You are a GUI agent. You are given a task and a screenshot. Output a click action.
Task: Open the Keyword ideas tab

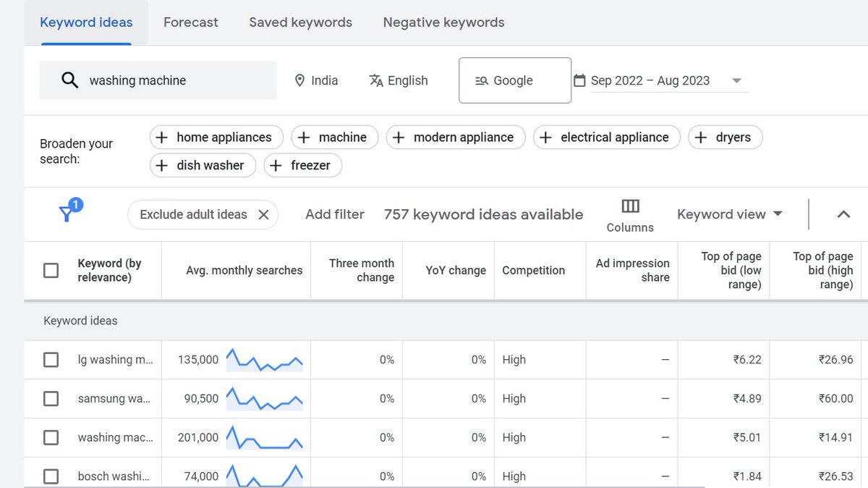tap(86, 22)
